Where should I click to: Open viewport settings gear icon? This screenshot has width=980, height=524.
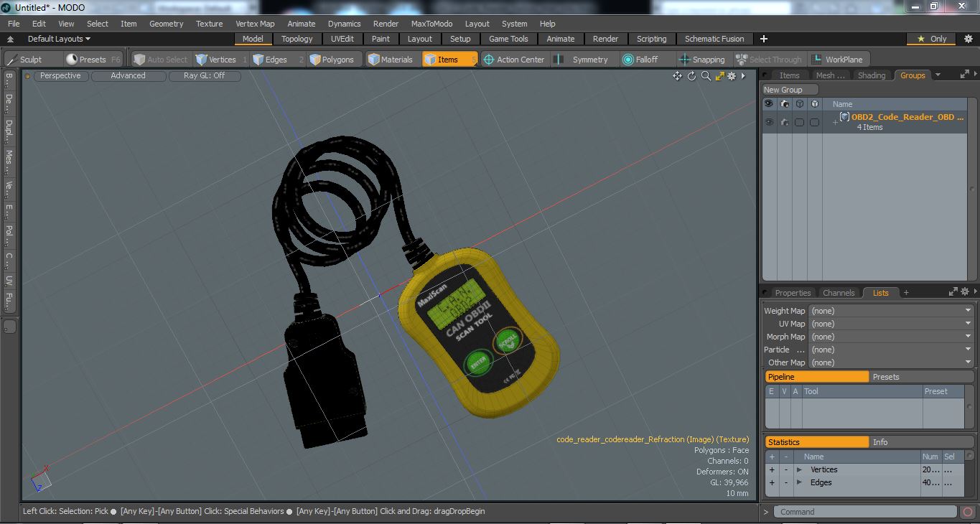click(732, 76)
